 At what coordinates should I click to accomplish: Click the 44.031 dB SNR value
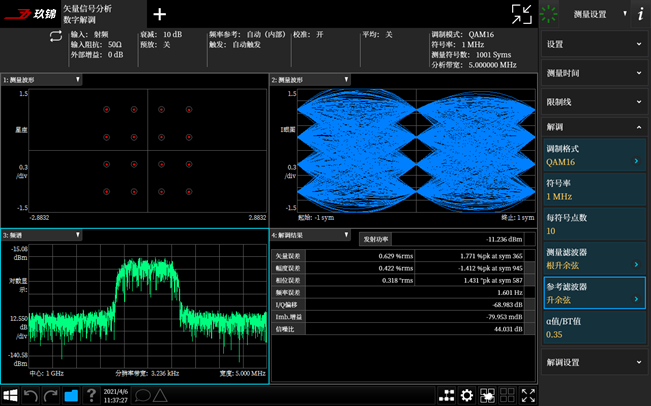pos(508,329)
